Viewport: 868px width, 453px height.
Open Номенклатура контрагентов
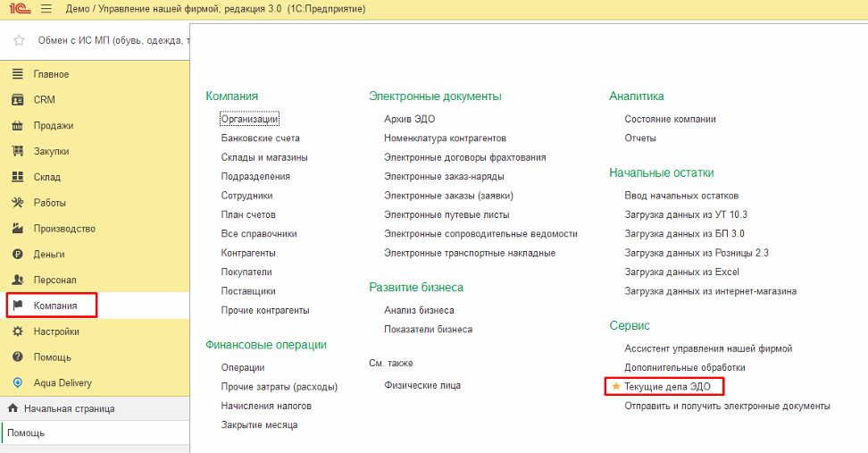click(x=445, y=138)
